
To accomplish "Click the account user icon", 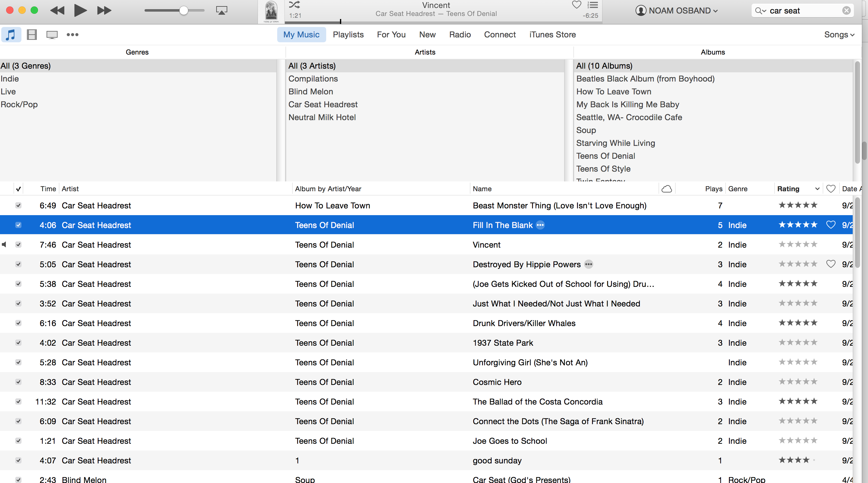I will (640, 10).
